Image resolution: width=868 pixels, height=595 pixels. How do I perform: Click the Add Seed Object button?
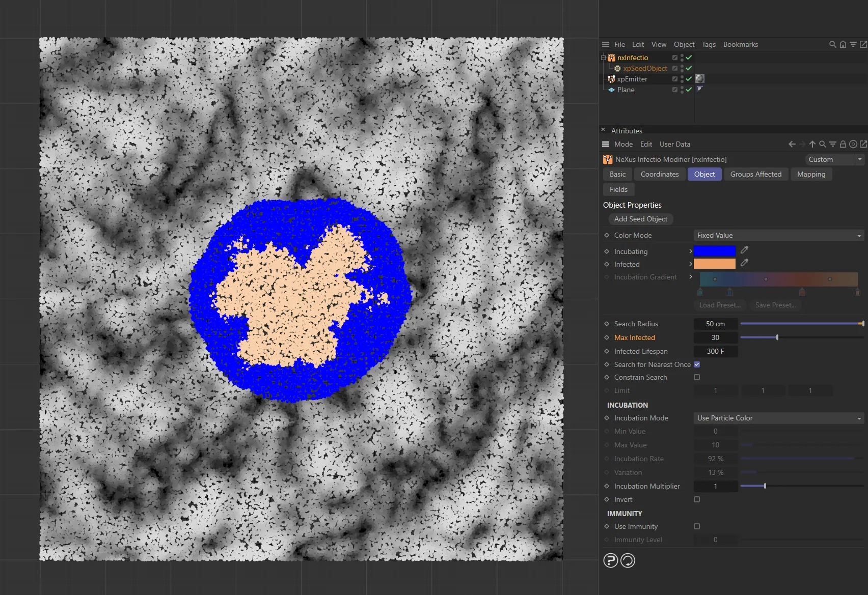(x=641, y=219)
